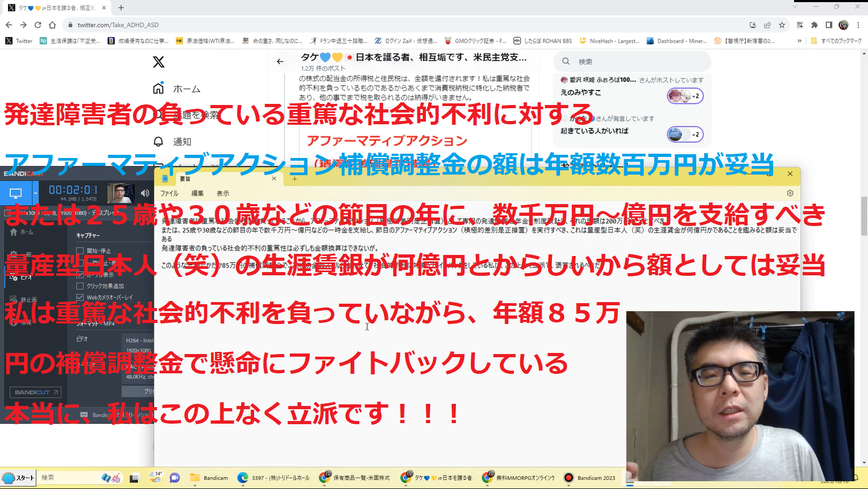Open the ファイル menu in Notepad

coord(169,193)
